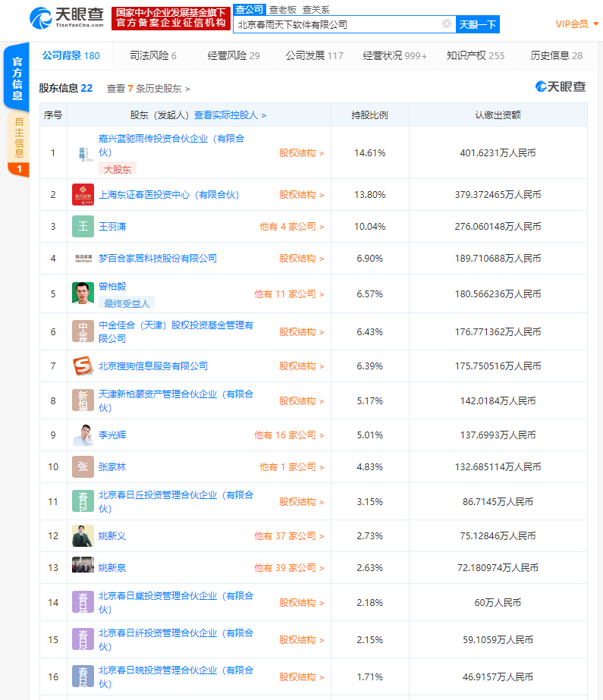
Task: Click the company search input field
Action: point(337,24)
